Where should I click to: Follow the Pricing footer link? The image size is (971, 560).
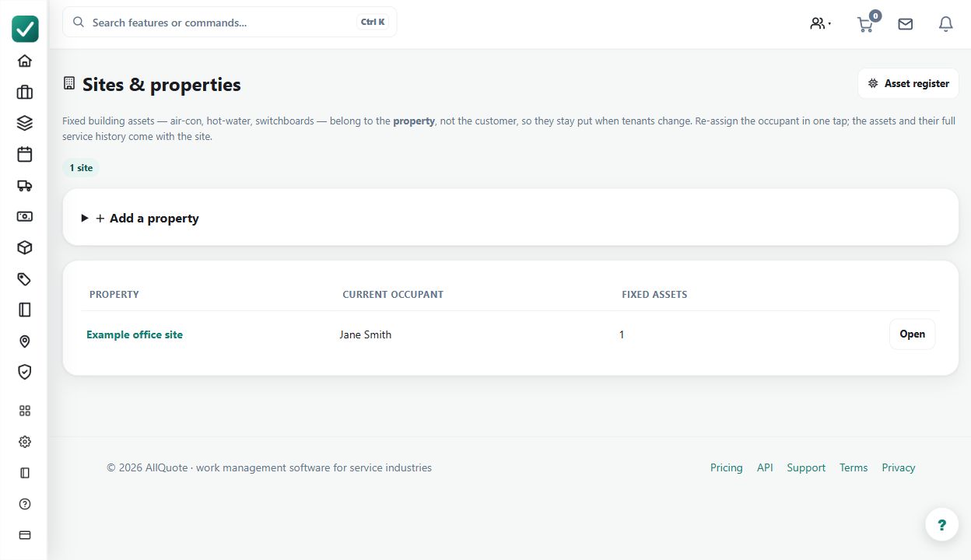point(727,467)
